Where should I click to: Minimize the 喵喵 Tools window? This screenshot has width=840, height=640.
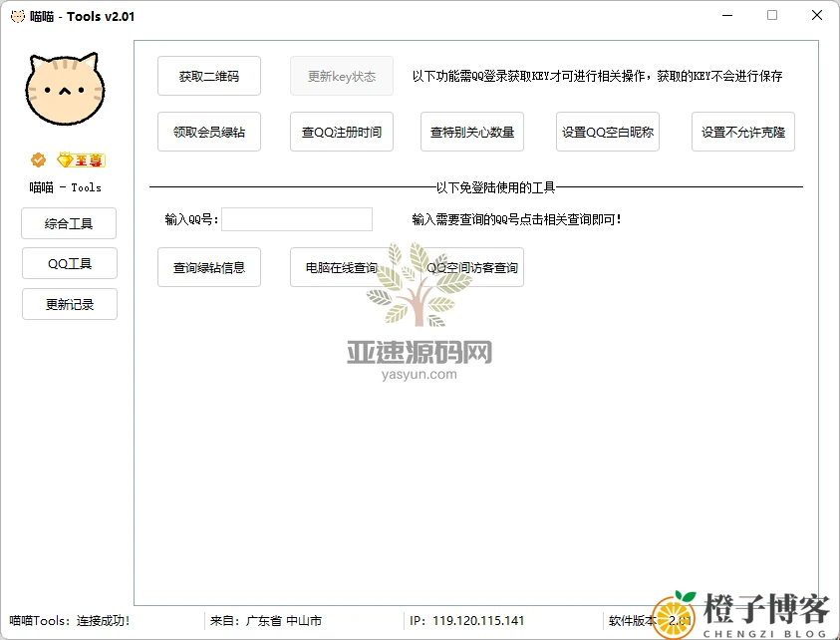tap(727, 16)
